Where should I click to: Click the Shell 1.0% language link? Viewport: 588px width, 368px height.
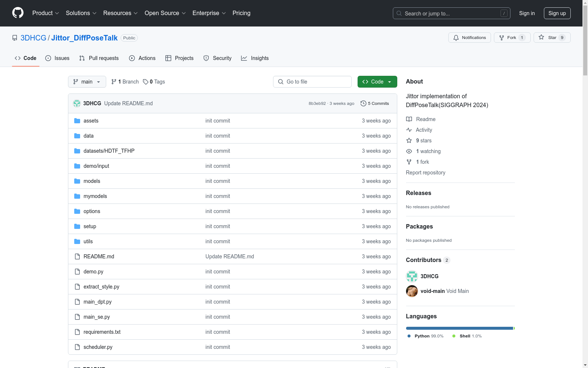(x=467, y=336)
